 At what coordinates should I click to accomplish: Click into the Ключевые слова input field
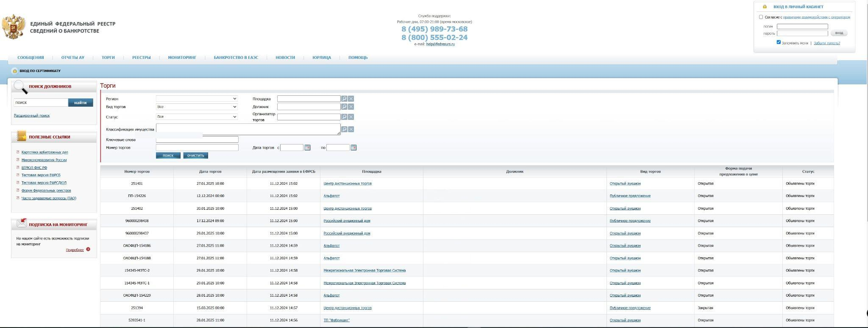(197, 139)
